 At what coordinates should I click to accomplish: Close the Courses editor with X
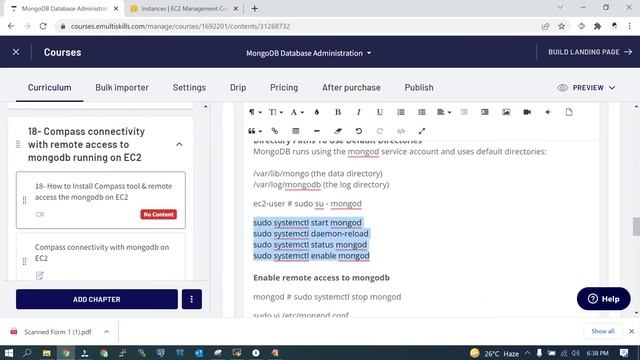(x=16, y=52)
